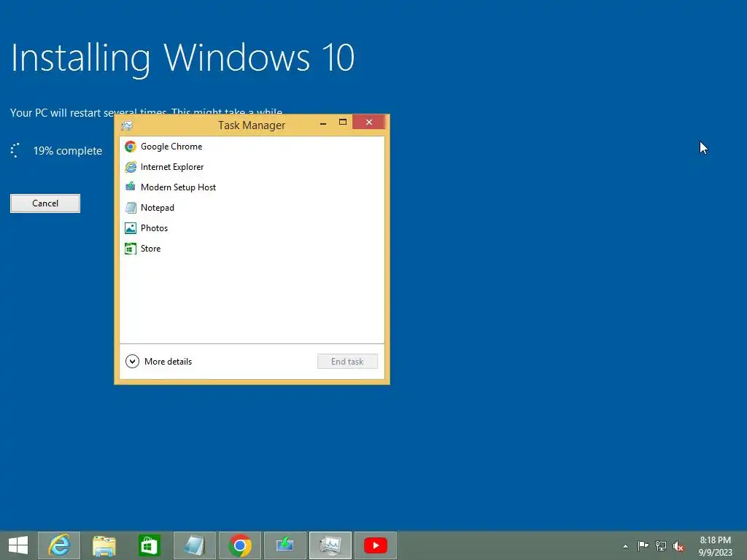The image size is (747, 560).
Task: Click Modern Setup Host icon in list
Action: click(131, 187)
